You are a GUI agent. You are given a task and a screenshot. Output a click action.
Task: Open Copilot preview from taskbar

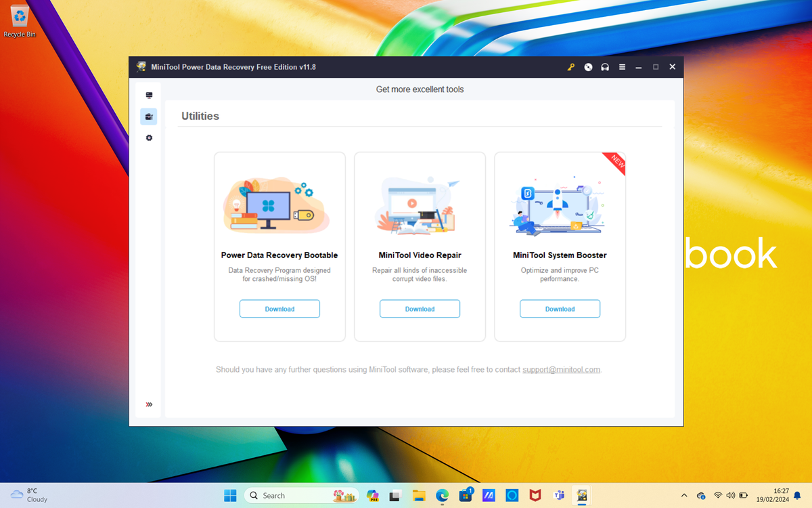(373, 495)
